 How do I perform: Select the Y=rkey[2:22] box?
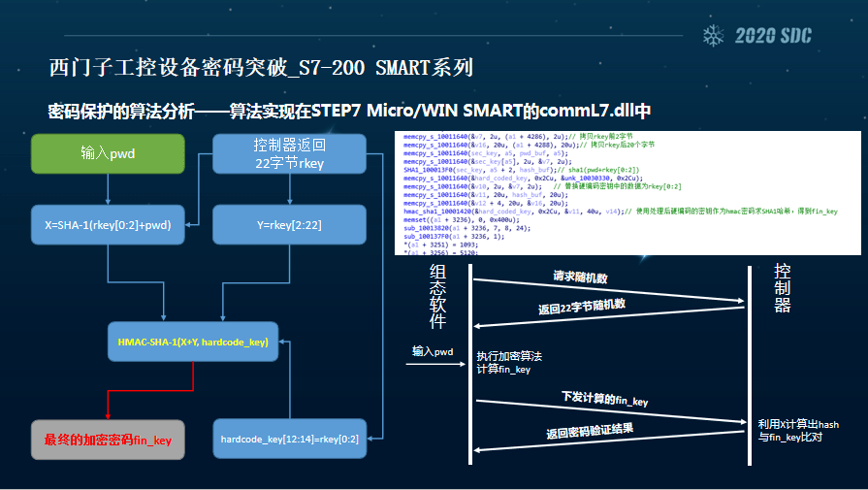click(x=290, y=225)
